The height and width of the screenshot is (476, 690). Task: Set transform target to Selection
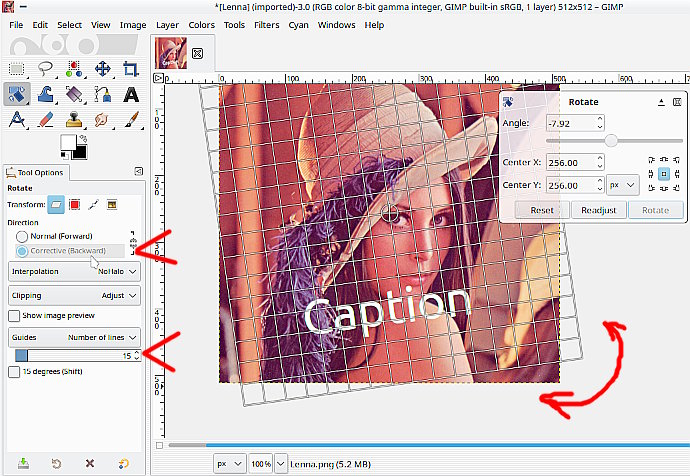coord(75,205)
